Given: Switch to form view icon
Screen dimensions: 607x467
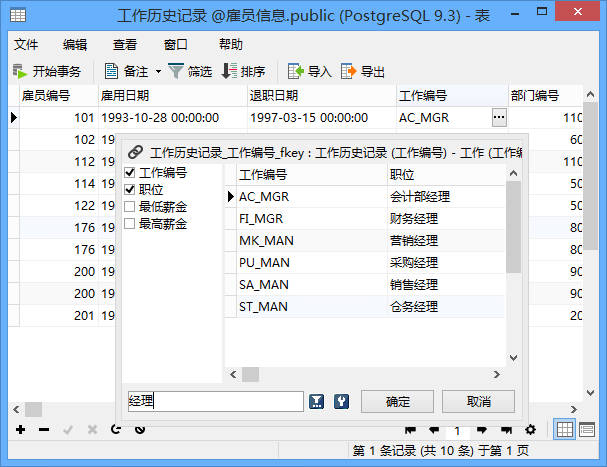Looking at the screenshot, I should [587, 429].
